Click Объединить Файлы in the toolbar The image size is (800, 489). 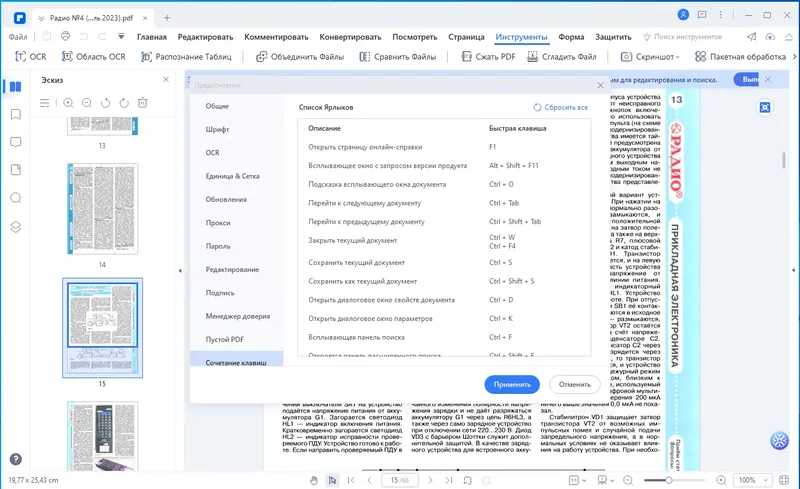(x=300, y=57)
